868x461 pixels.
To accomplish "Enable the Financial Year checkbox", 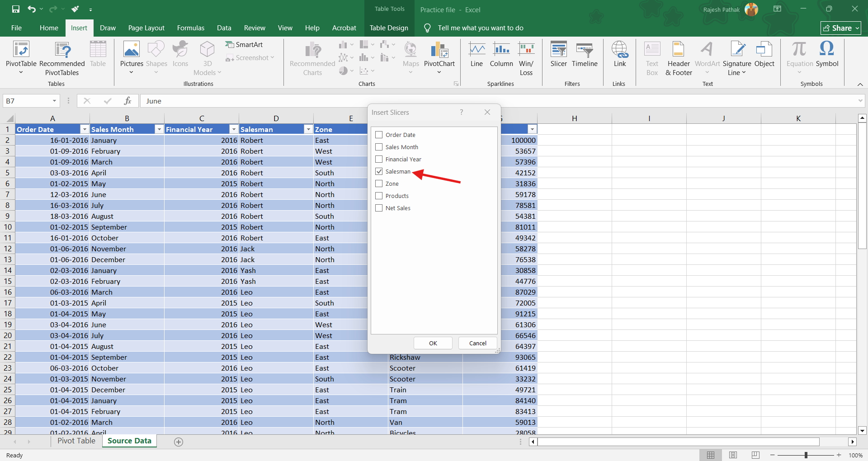I will point(379,160).
